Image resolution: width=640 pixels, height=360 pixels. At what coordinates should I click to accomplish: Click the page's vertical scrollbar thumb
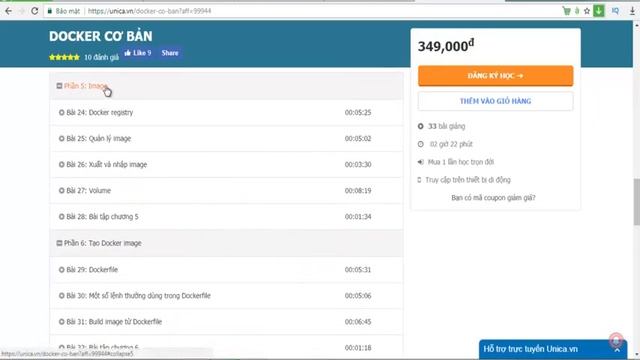(636, 201)
